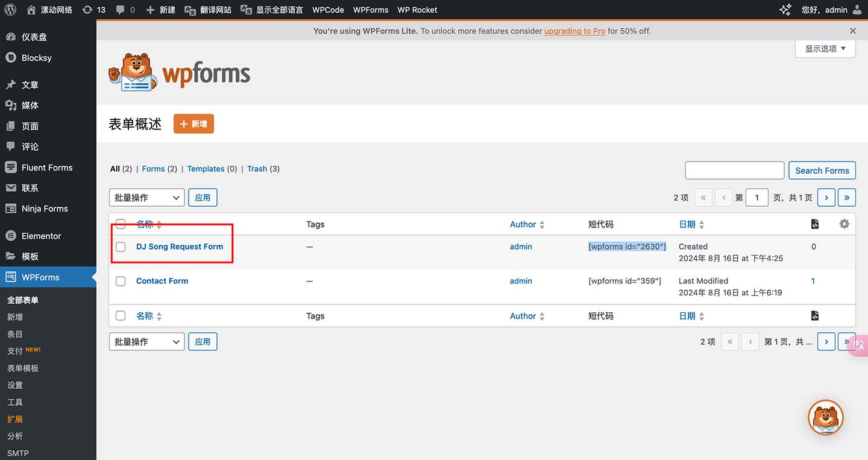868x460 pixels.
Task: Open the admin user avatar
Action: click(x=858, y=10)
